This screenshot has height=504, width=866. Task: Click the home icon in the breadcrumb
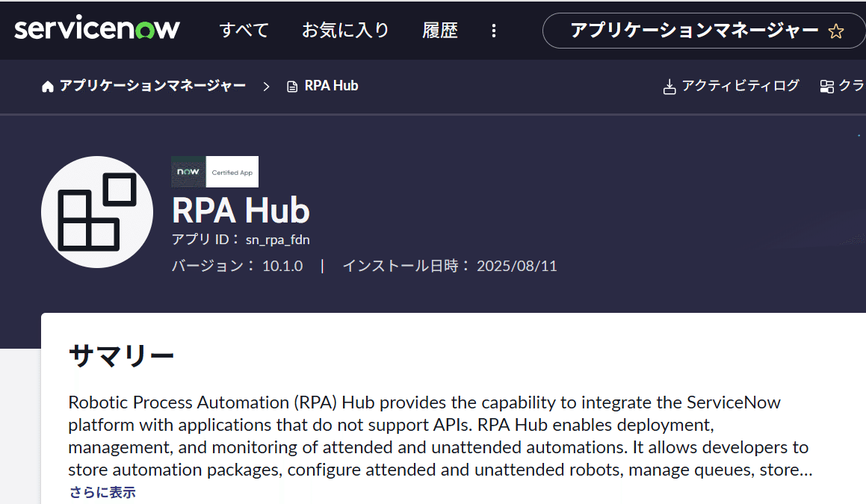click(x=46, y=86)
